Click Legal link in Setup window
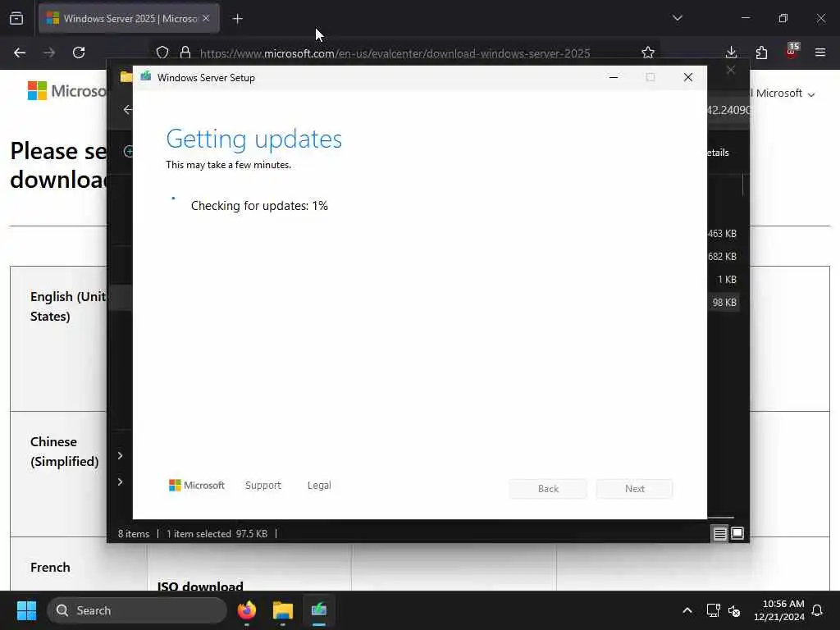 319,486
